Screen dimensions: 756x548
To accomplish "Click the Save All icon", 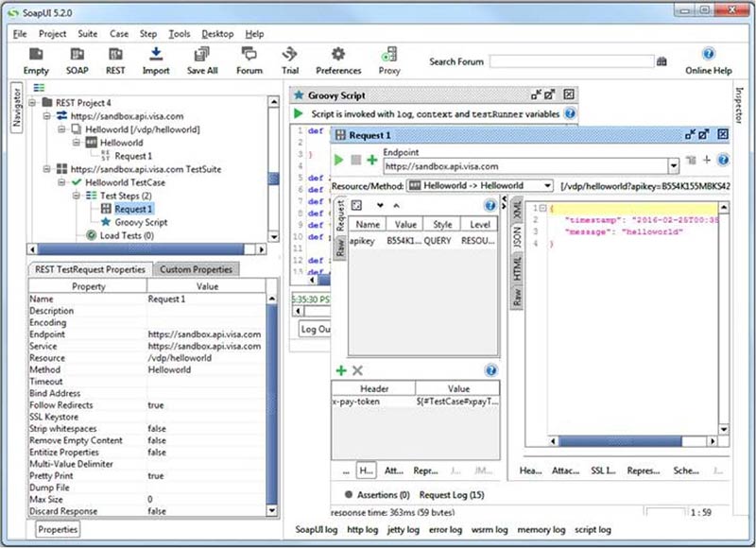I will 202,55.
